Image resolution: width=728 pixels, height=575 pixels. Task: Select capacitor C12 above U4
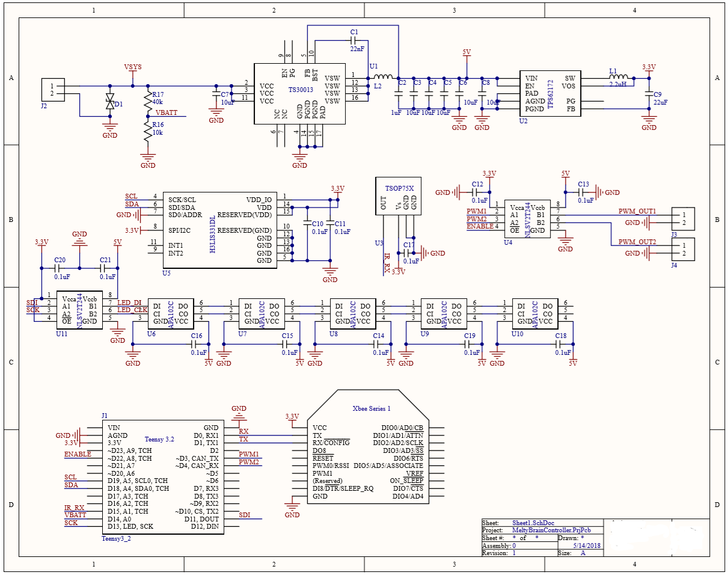click(476, 192)
